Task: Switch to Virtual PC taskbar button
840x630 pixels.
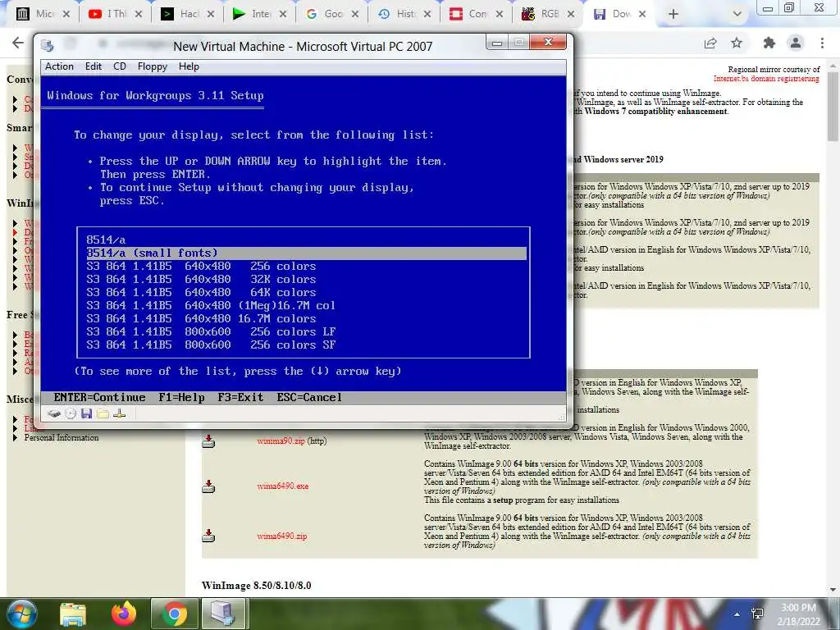Action: point(223,614)
